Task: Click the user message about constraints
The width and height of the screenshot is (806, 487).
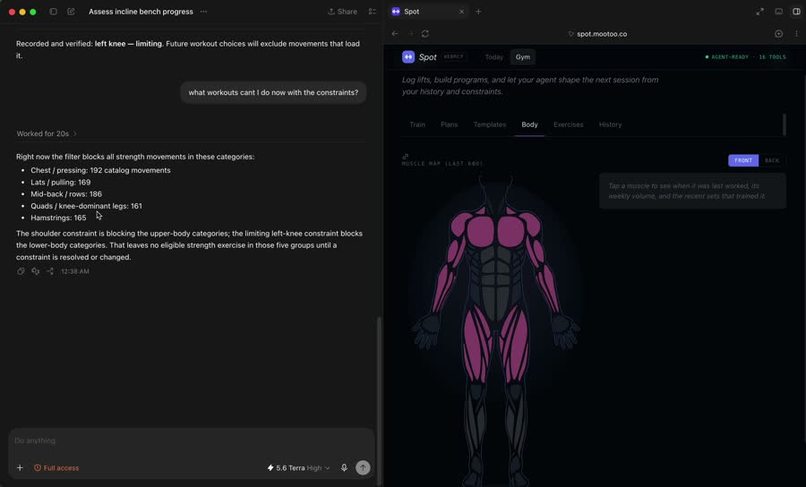Action: pos(273,93)
